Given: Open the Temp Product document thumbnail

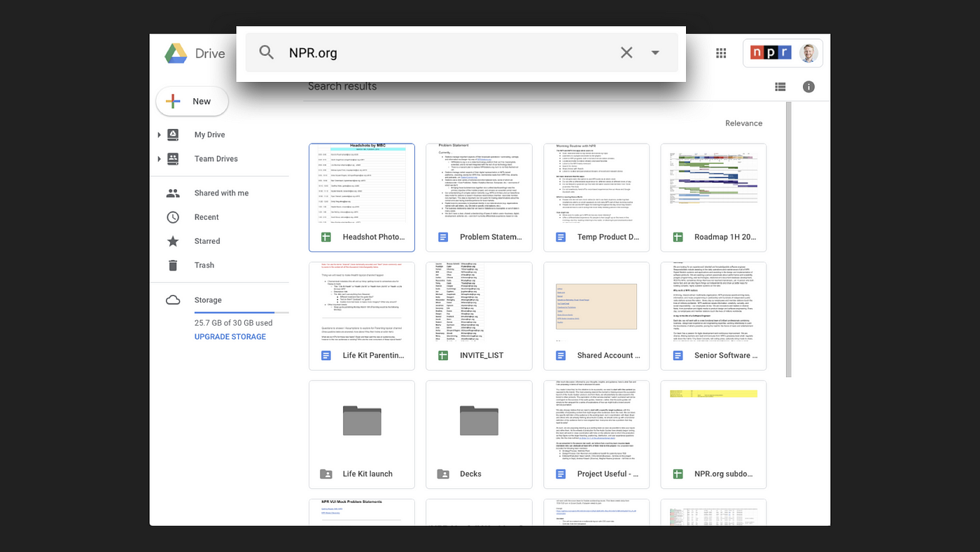Looking at the screenshot, I should tap(596, 183).
